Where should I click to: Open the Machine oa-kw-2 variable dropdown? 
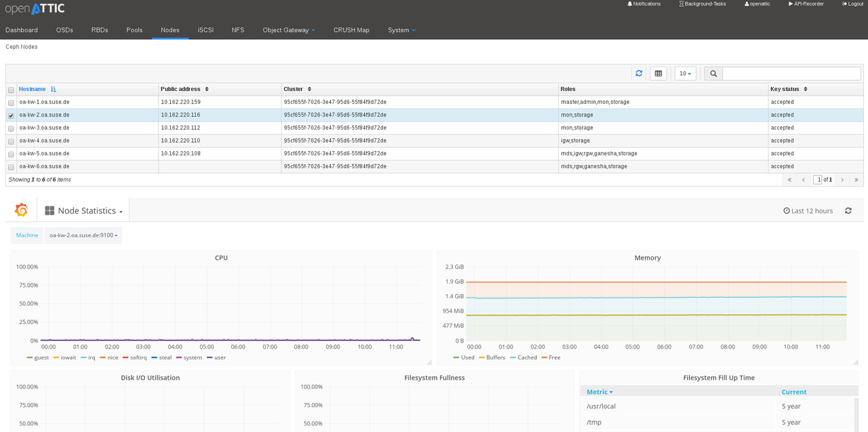pyautogui.click(x=83, y=235)
